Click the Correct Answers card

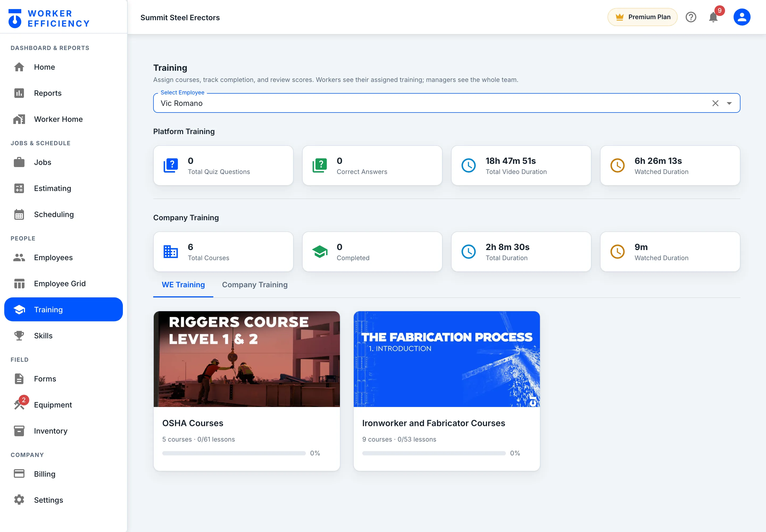click(372, 165)
